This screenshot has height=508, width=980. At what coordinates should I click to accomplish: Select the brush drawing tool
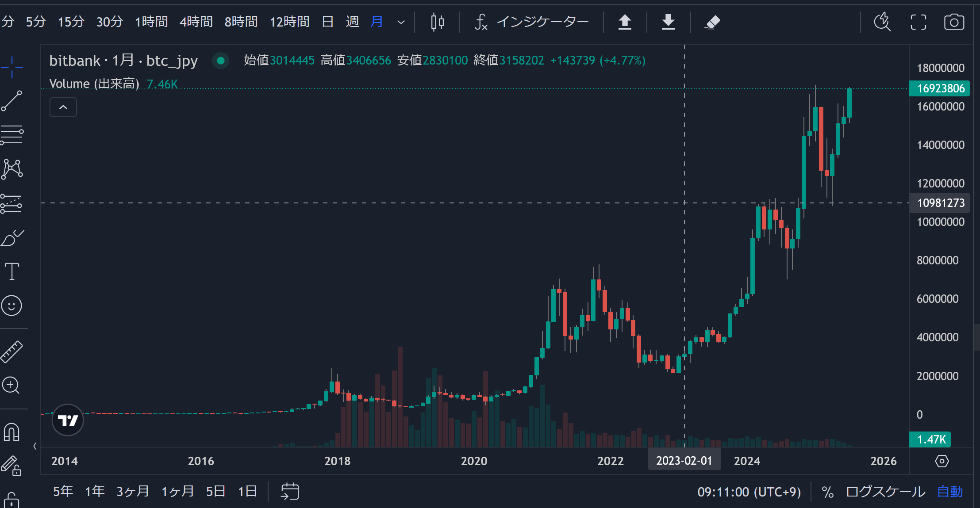point(12,238)
